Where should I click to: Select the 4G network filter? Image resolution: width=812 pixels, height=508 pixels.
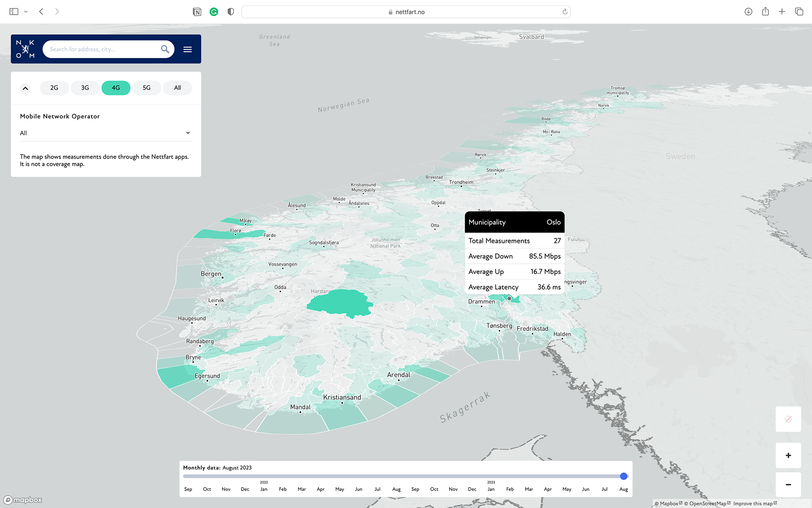[116, 88]
